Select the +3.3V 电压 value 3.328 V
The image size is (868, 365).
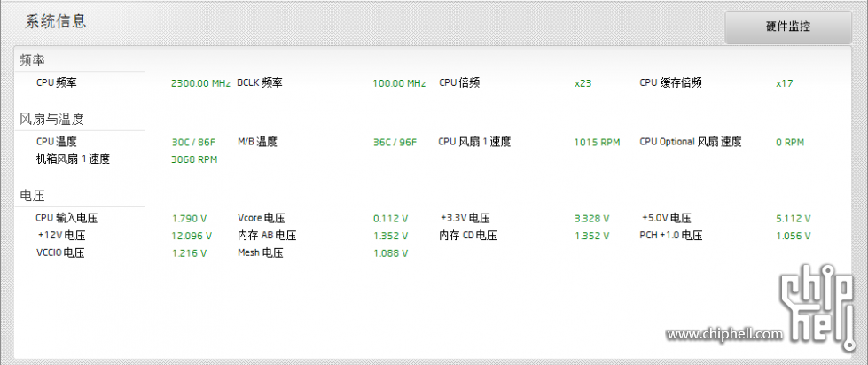point(592,219)
